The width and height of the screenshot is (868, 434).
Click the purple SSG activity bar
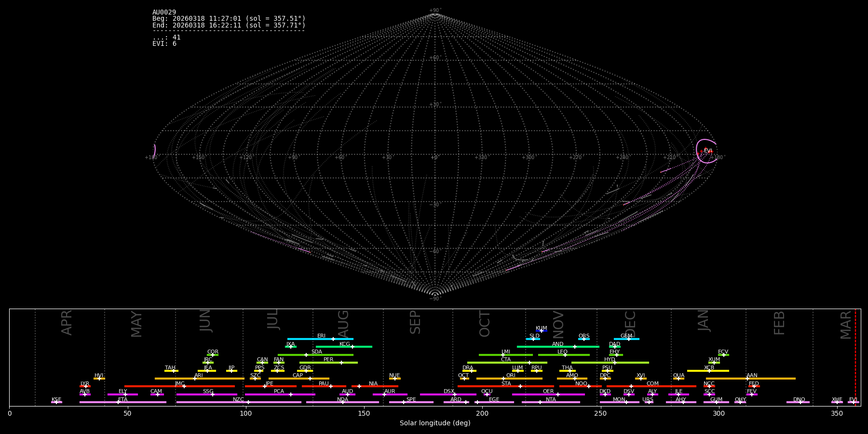click(206, 394)
